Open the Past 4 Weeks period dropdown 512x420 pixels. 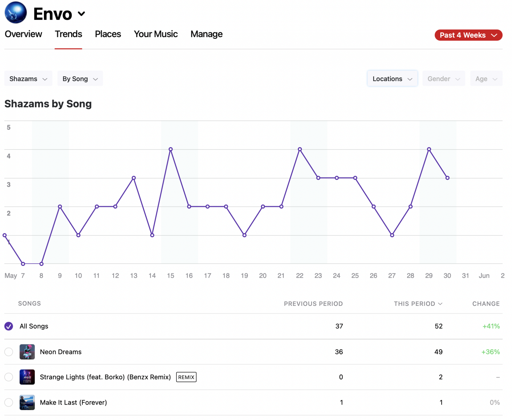coord(468,35)
